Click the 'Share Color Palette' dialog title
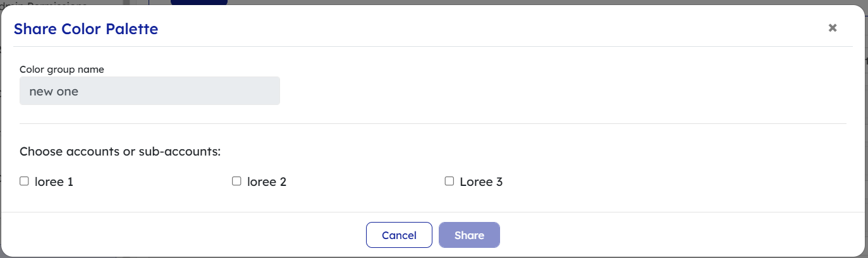The height and width of the screenshot is (258, 868). point(86,28)
